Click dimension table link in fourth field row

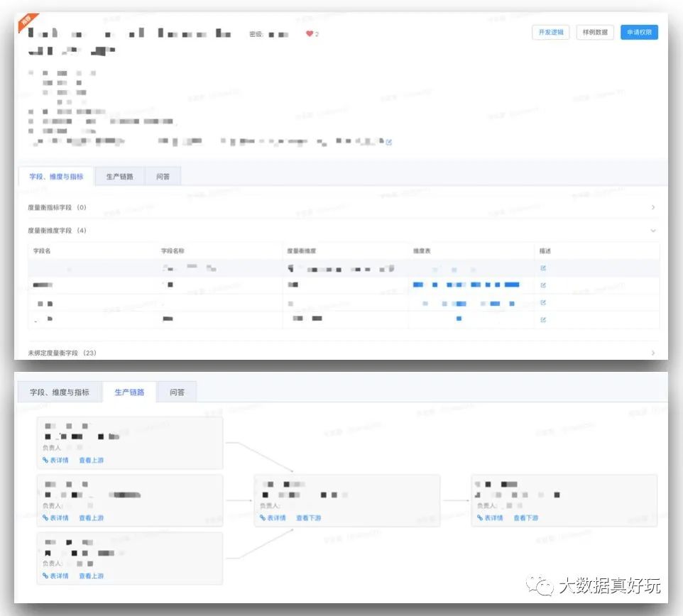pyautogui.click(x=459, y=319)
